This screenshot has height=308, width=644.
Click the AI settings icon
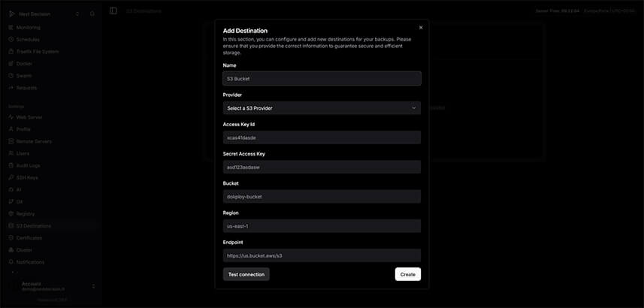coord(11,190)
